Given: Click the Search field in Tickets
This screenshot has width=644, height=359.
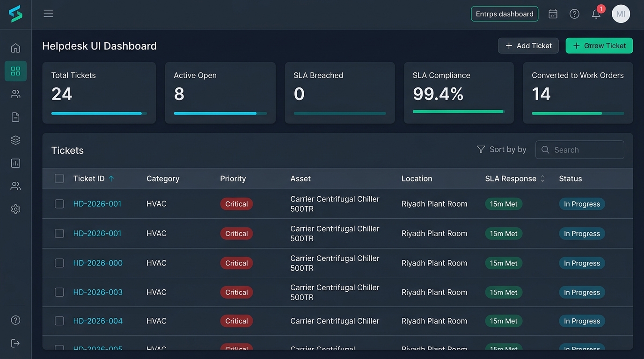Looking at the screenshot, I should click(580, 150).
